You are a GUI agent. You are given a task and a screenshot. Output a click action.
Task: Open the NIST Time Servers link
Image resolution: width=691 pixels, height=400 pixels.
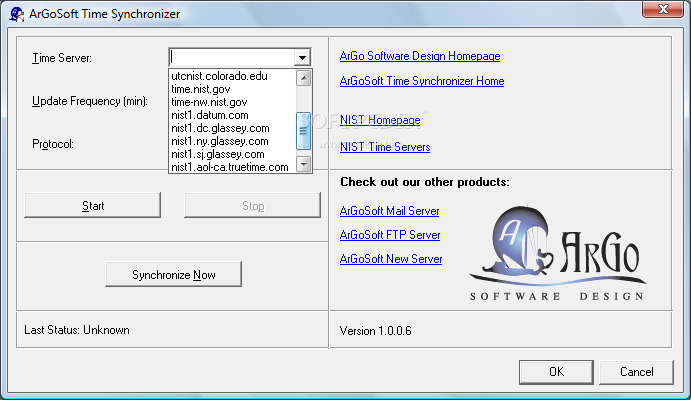(x=385, y=147)
